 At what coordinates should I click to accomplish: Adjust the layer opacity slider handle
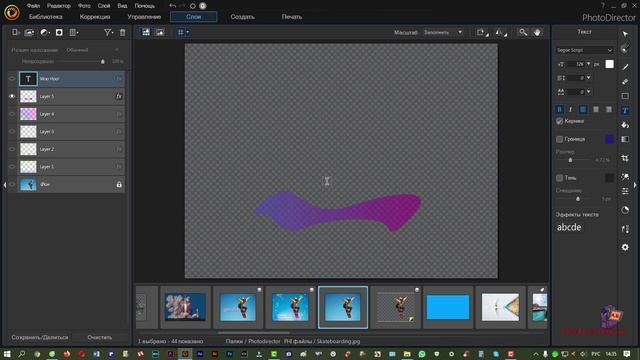pyautogui.click(x=102, y=62)
